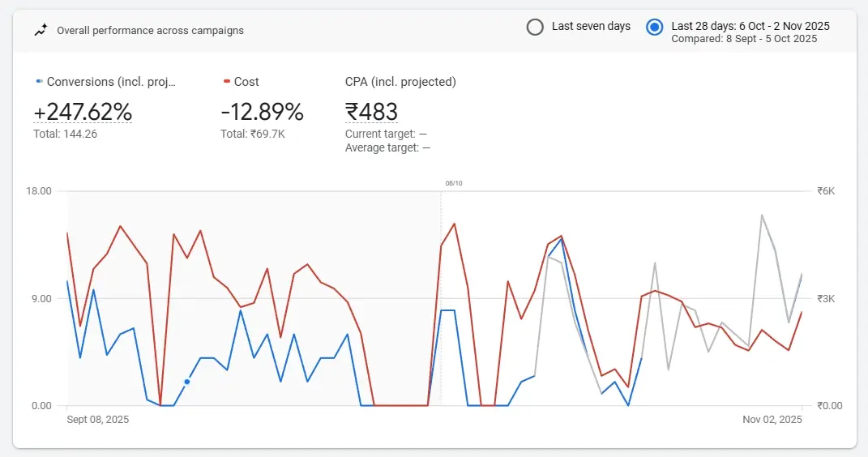Click the CPA (incl. projected) metric label
The height and width of the screenshot is (457, 868).
(x=400, y=82)
